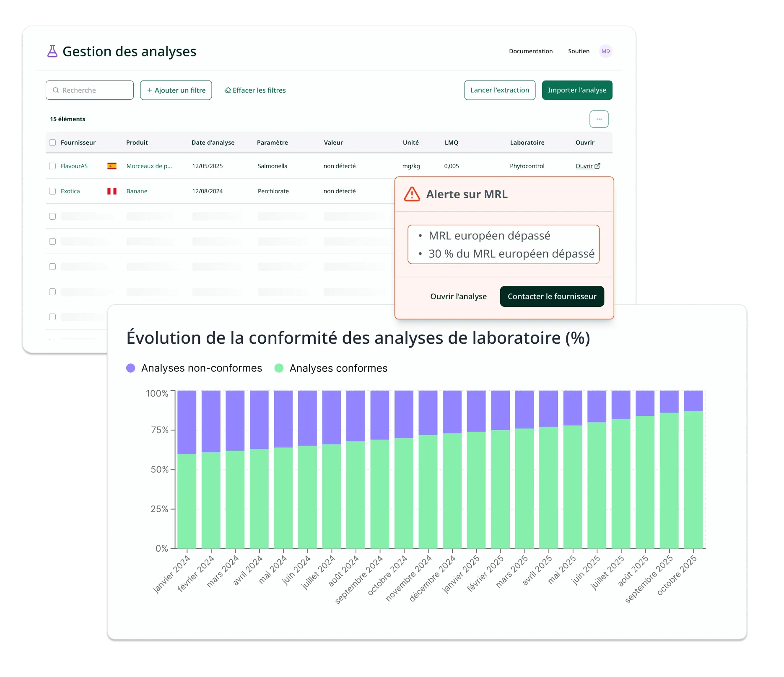Click the Phytocontrol laboratory cell

(527, 166)
